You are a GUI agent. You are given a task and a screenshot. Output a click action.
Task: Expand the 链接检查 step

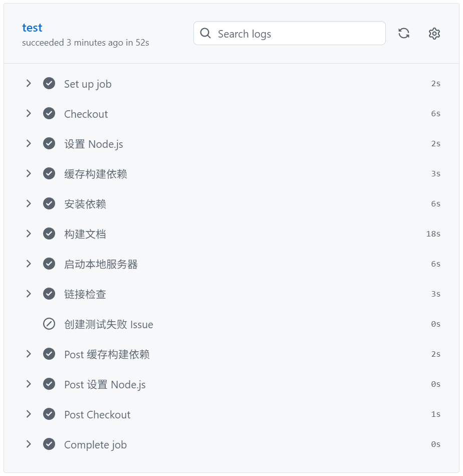pyautogui.click(x=29, y=294)
